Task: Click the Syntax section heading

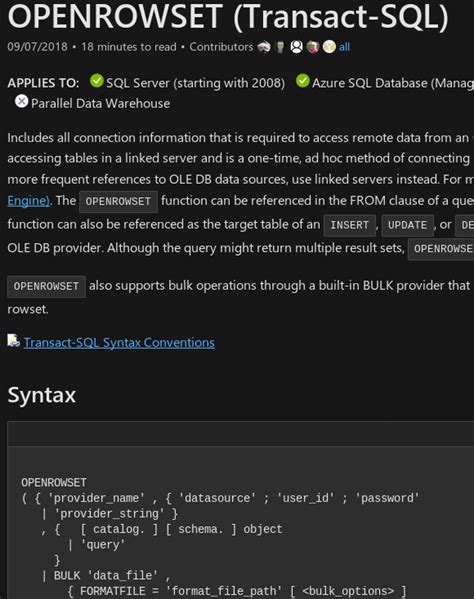Action: (x=42, y=395)
